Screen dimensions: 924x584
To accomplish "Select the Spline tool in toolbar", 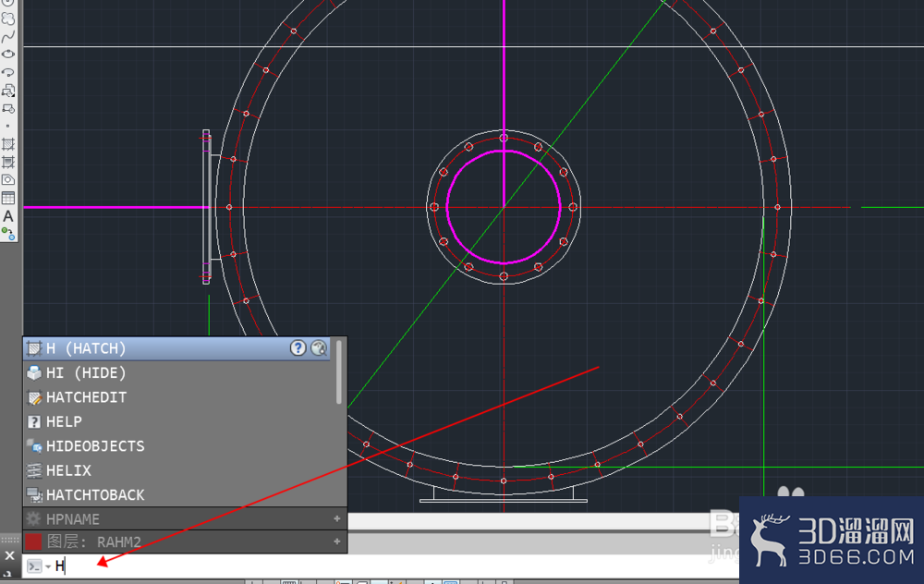I will [8, 37].
